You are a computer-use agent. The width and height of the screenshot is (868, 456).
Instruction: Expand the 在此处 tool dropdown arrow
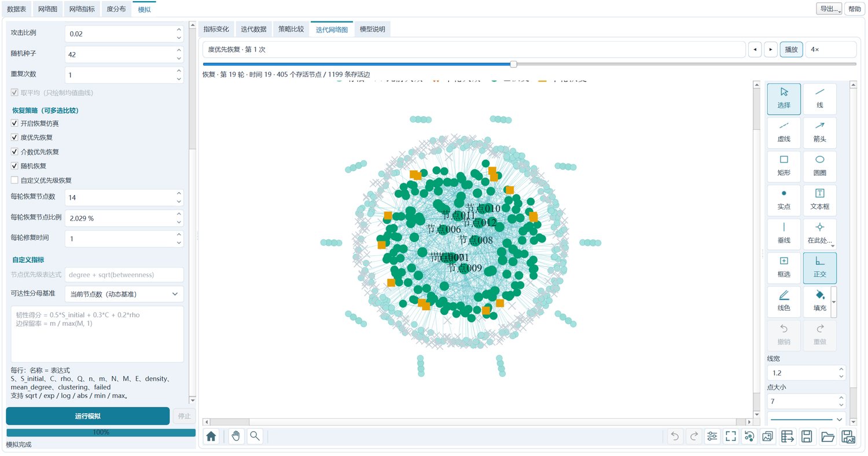tap(833, 245)
